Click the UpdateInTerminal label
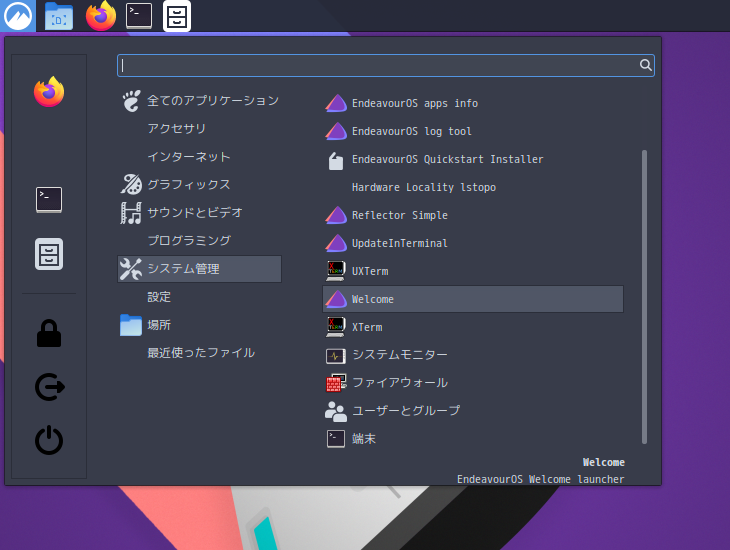730x550 pixels. pos(399,243)
